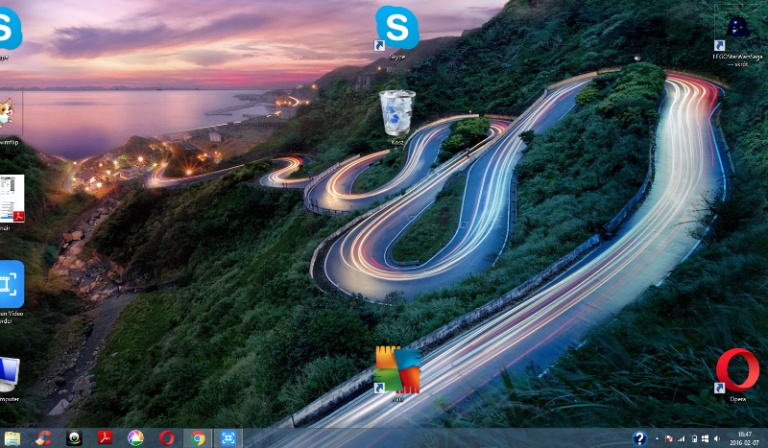Screen dimensions: 768x448
Task: Open the Opera shortcut on the desktop
Action: 737,370
